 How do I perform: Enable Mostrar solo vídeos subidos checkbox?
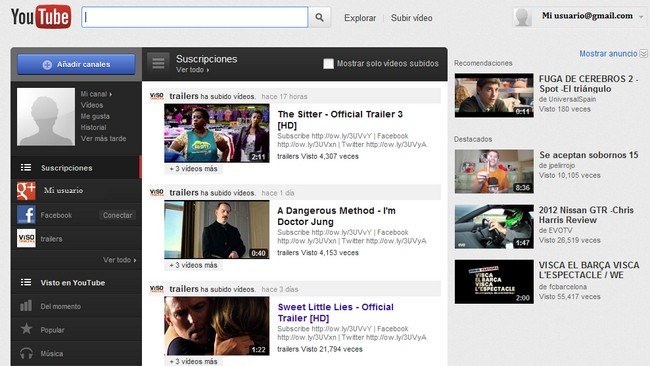pyautogui.click(x=328, y=63)
